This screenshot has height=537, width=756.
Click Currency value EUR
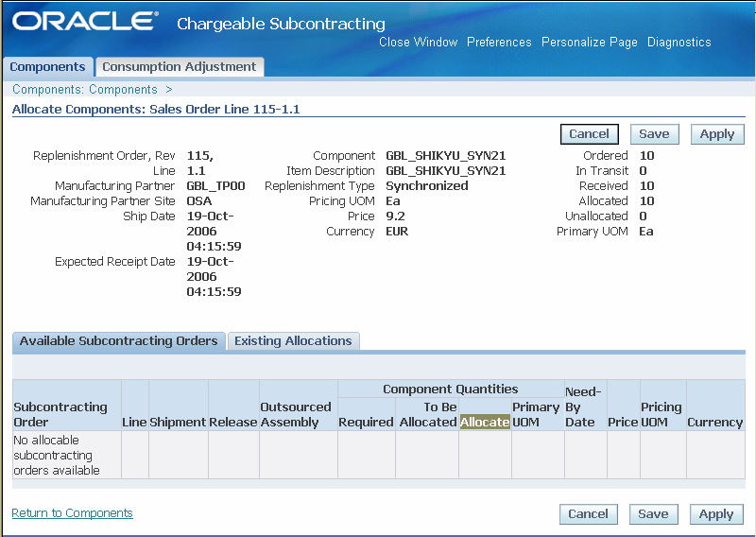397,231
